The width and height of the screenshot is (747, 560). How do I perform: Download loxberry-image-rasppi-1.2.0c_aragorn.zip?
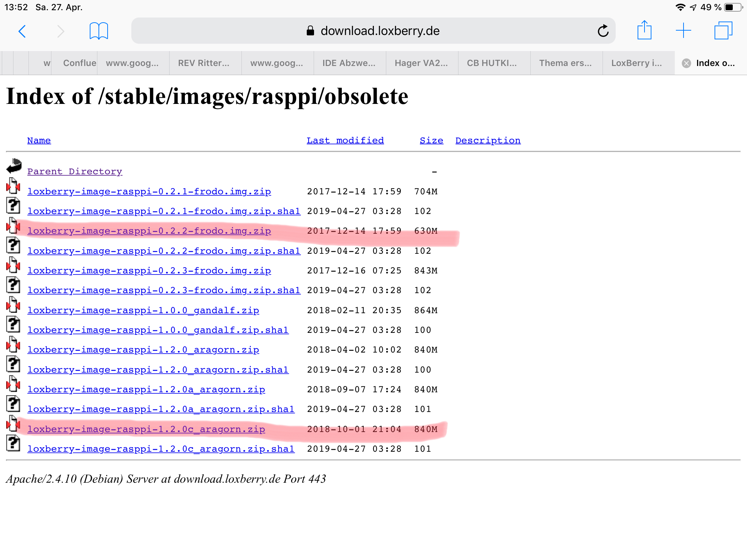(146, 429)
